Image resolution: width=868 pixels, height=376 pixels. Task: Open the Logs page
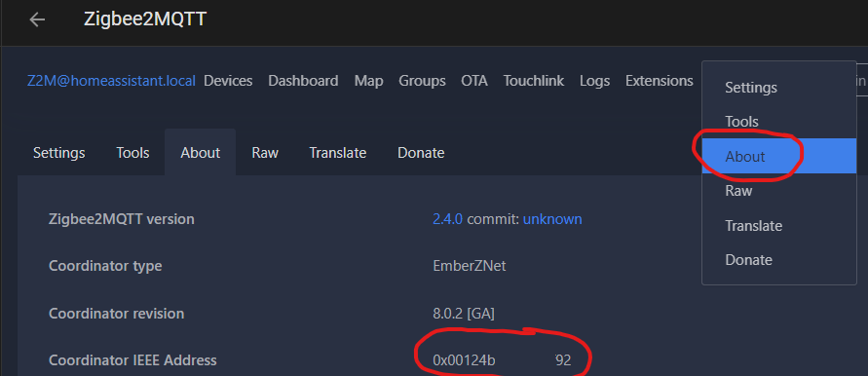(595, 81)
